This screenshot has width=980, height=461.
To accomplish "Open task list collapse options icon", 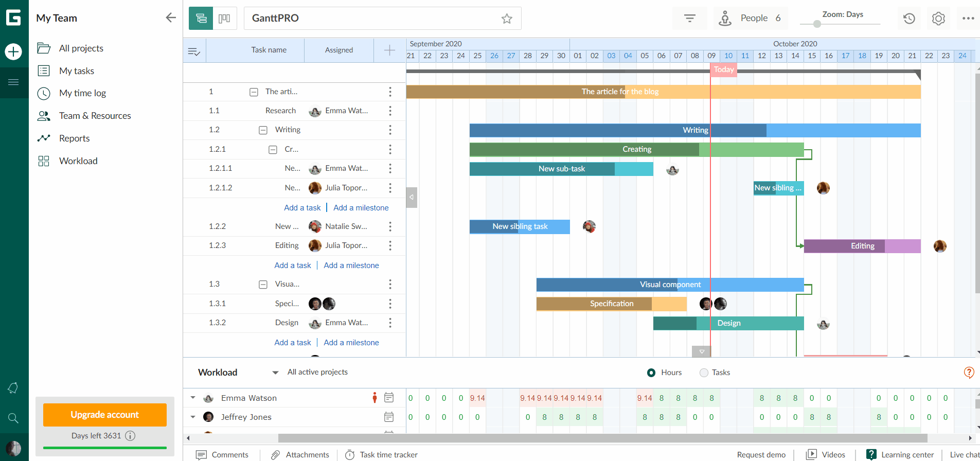I will [x=194, y=51].
